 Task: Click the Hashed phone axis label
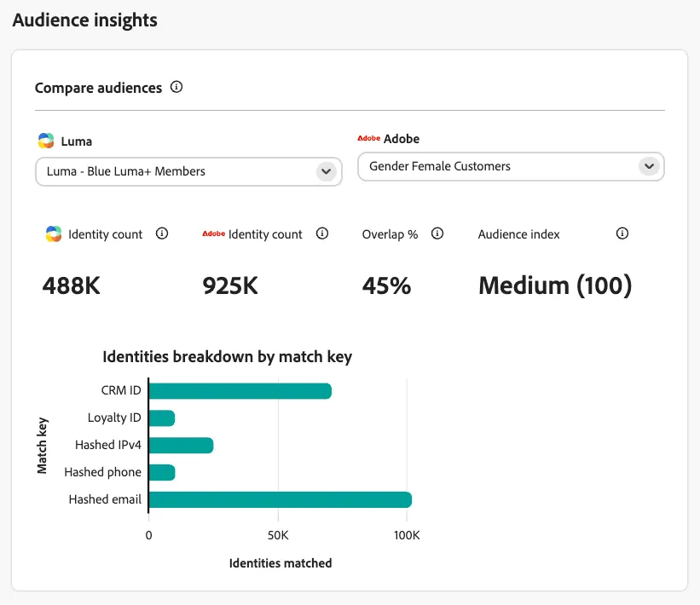click(x=102, y=472)
